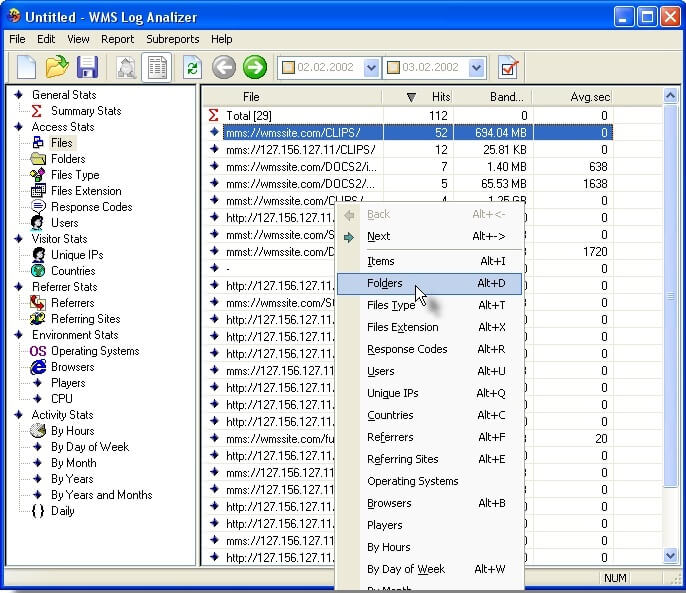
Task: Select Referrers in the tree
Action: click(x=73, y=303)
